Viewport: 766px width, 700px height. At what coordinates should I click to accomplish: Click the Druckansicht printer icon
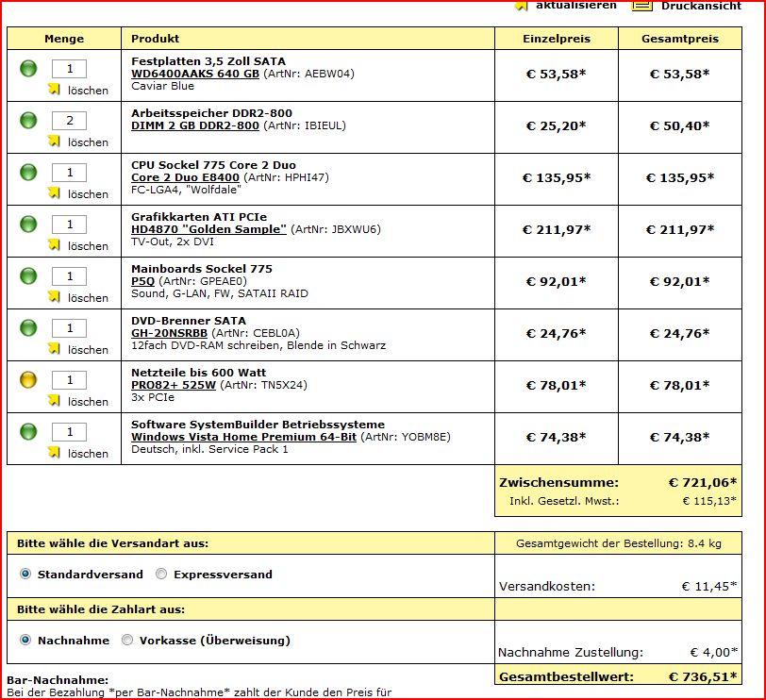[x=641, y=5]
